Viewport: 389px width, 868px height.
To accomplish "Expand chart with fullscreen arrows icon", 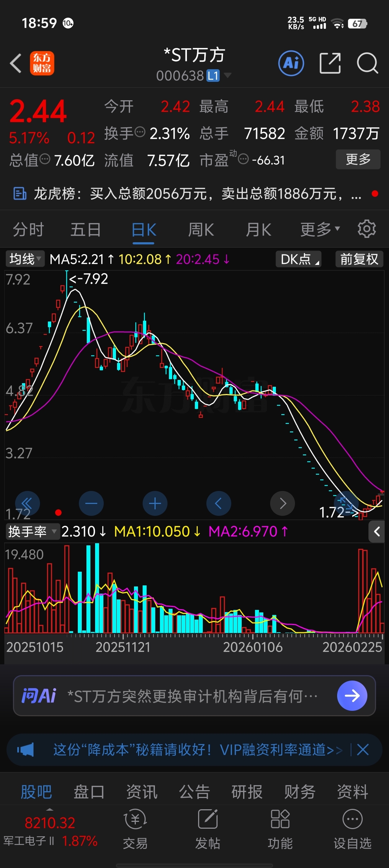I will [346, 502].
